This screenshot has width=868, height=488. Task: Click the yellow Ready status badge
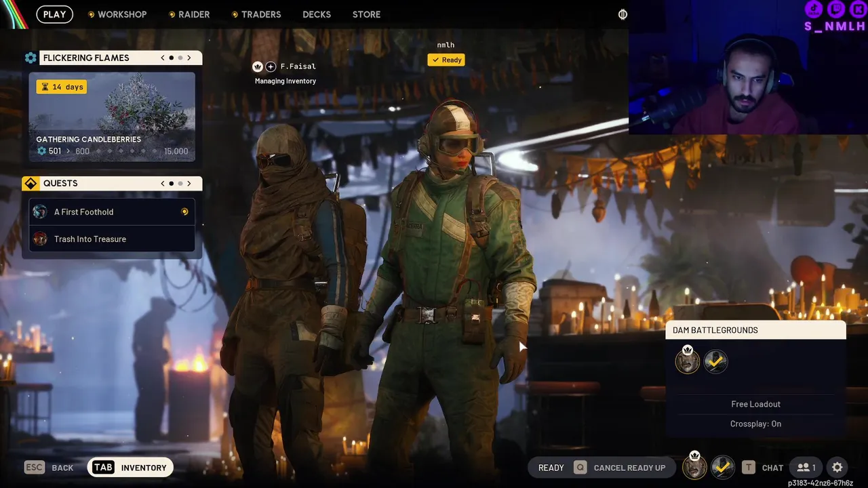point(446,60)
